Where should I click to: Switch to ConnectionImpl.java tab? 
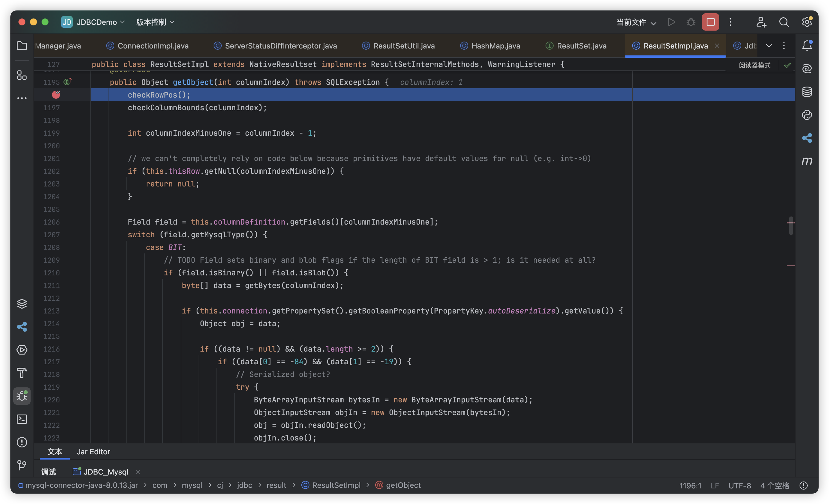(147, 46)
